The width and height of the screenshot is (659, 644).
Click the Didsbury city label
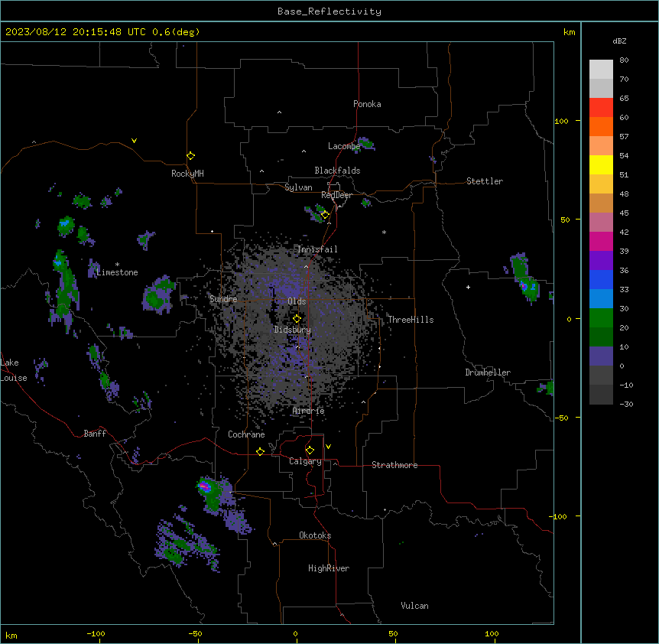pyautogui.click(x=293, y=330)
